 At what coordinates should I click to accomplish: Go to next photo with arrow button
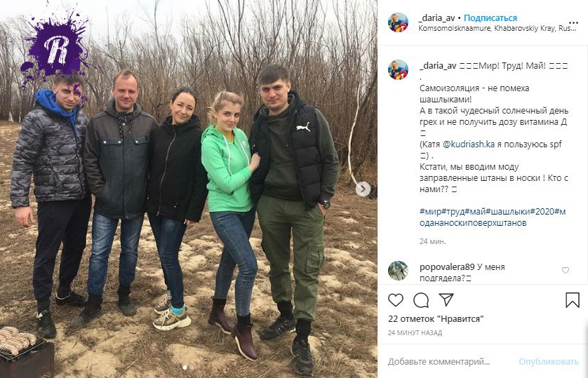pos(363,189)
